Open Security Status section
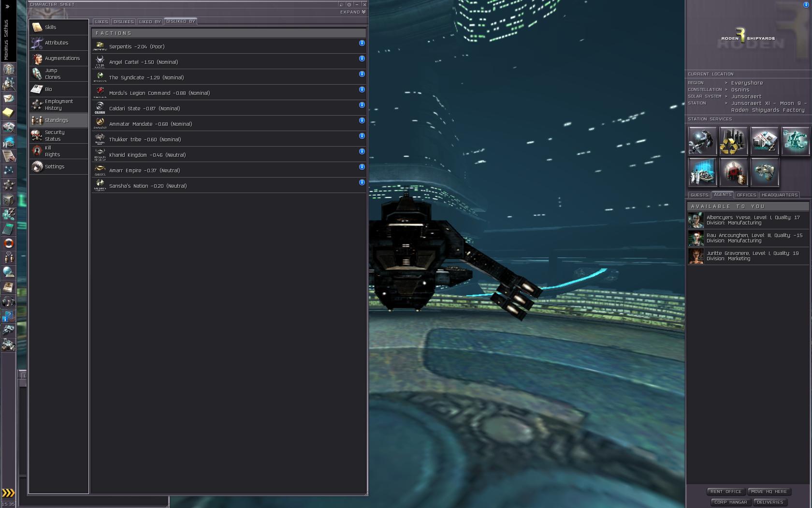 59,135
